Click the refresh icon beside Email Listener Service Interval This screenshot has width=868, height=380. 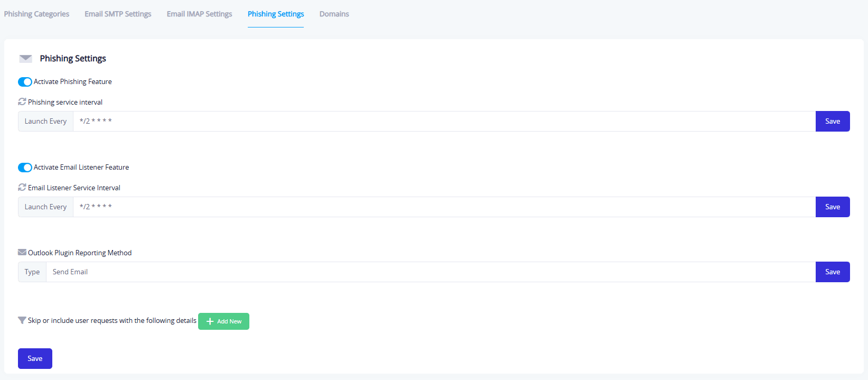click(22, 187)
